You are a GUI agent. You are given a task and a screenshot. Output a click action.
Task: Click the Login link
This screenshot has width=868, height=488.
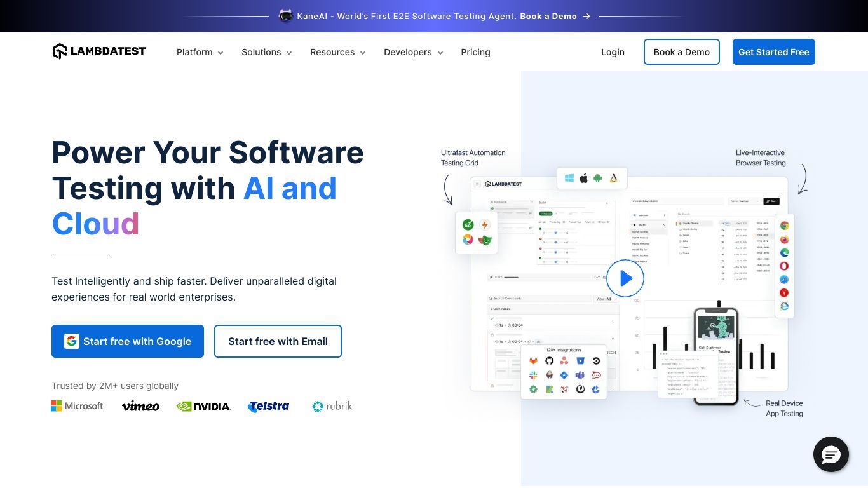pyautogui.click(x=613, y=52)
